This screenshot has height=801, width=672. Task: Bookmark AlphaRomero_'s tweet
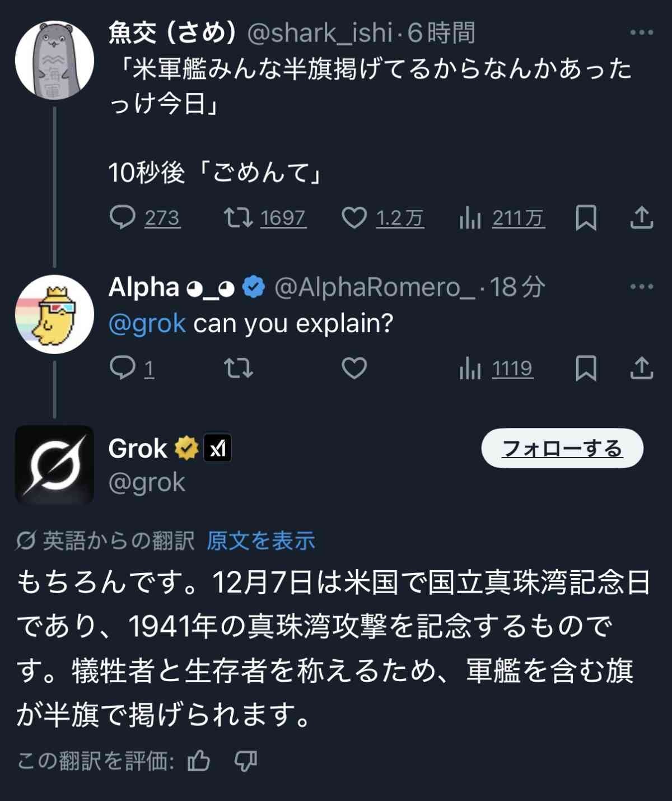pyautogui.click(x=586, y=368)
